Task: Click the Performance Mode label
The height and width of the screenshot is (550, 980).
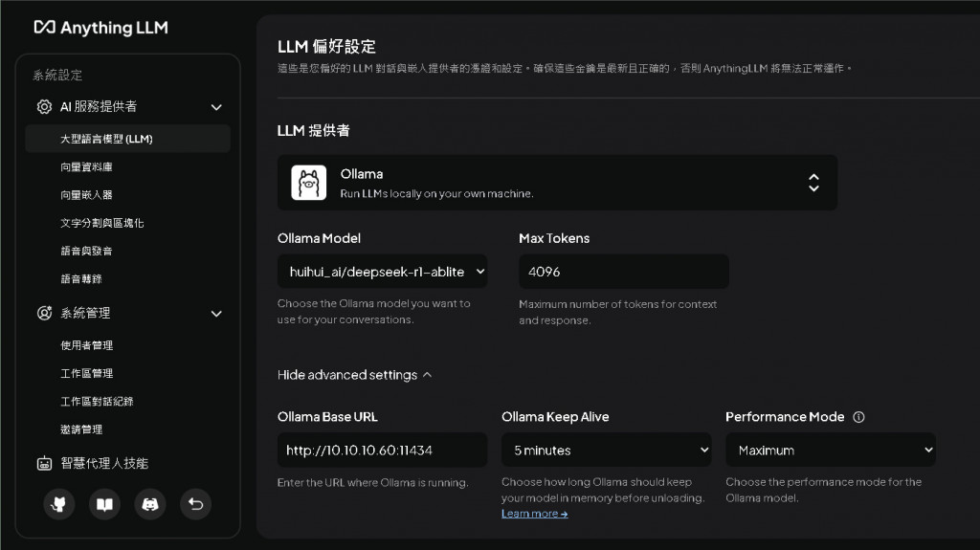Action: (x=785, y=417)
